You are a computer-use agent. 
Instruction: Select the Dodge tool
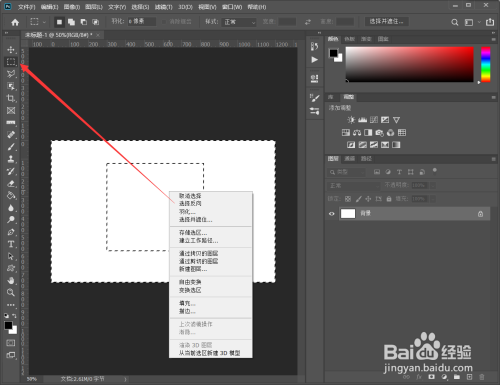(11, 220)
